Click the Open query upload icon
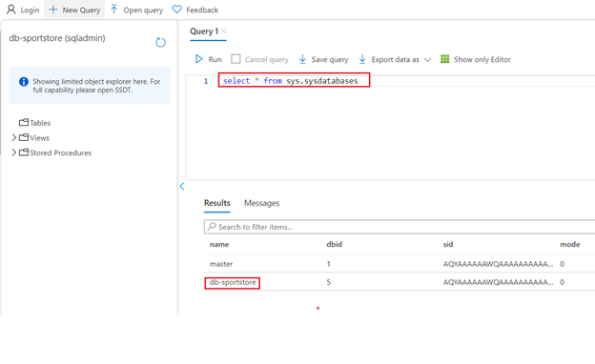This screenshot has width=595, height=364. click(x=113, y=10)
